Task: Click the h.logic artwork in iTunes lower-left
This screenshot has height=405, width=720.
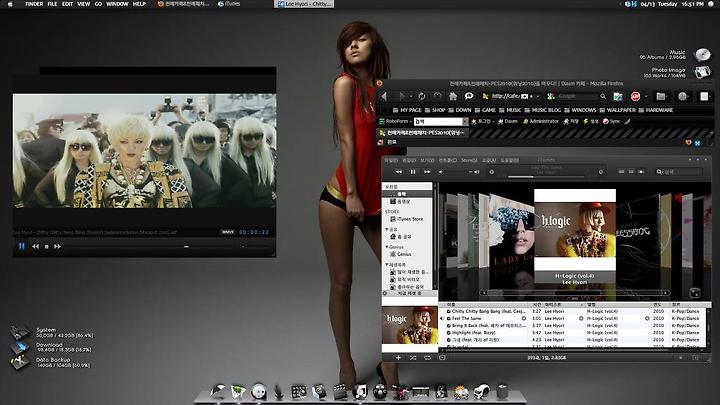Action: 410,326
